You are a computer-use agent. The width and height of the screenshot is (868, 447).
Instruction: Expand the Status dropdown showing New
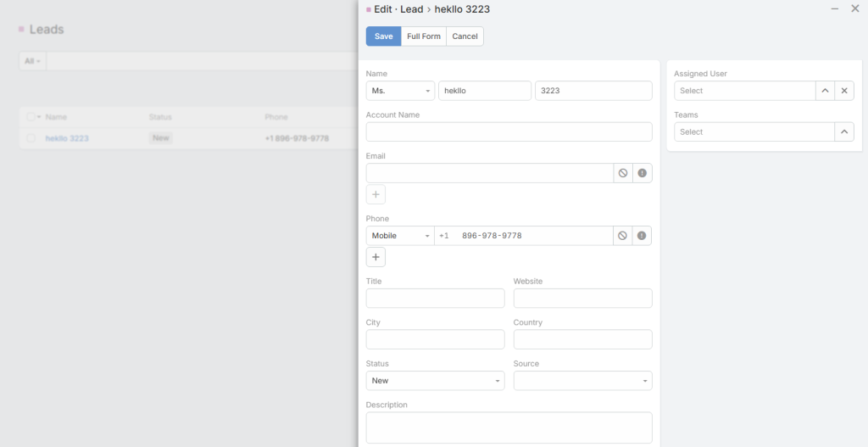pos(435,381)
